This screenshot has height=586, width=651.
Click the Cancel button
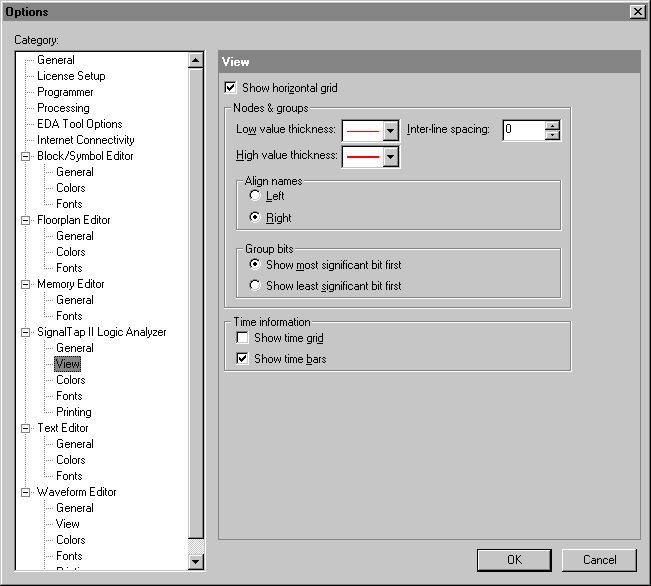tap(599, 560)
